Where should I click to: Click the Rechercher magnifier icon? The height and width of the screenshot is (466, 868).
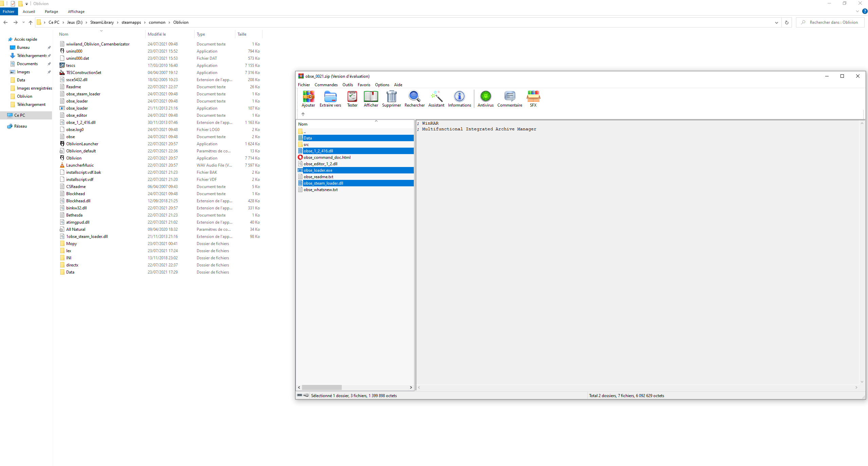coord(414,99)
